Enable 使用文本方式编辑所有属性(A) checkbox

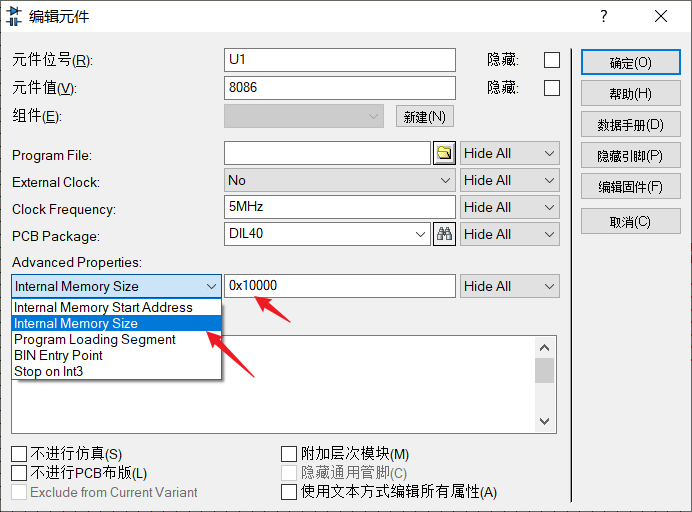(289, 492)
